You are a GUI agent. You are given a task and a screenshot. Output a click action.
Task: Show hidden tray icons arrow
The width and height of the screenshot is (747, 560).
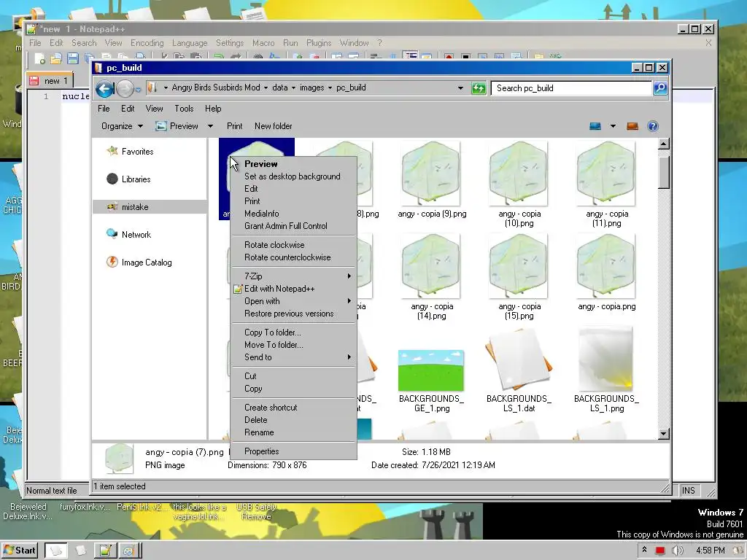644,550
